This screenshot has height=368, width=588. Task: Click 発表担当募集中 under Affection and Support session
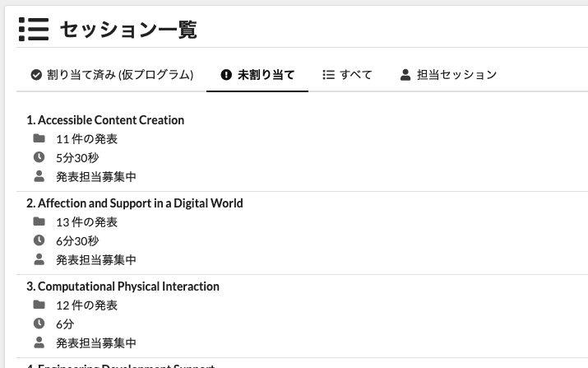[x=96, y=259]
